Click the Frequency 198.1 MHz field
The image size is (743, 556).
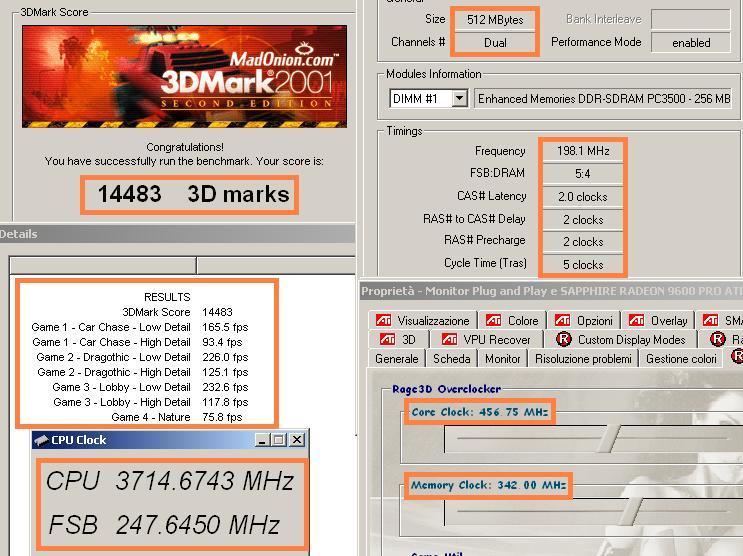tap(583, 151)
